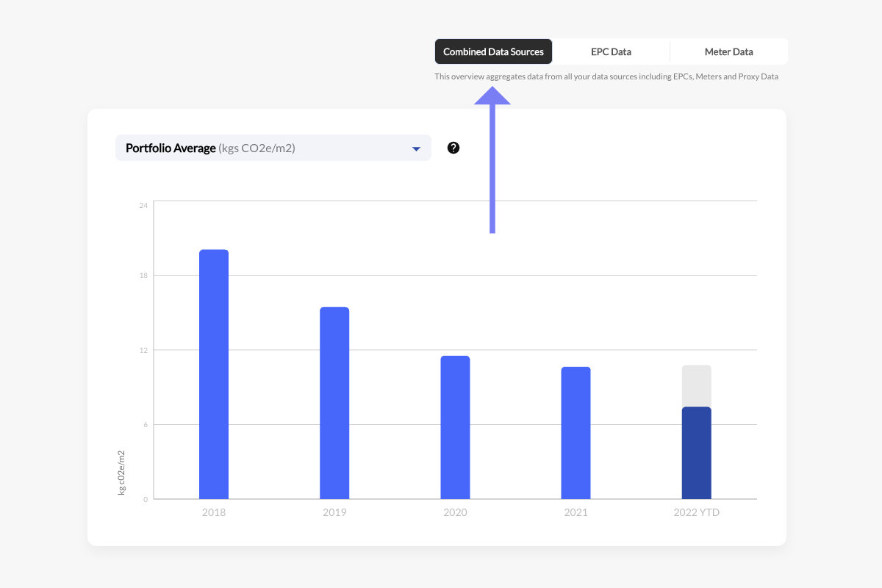Click the '24' y-axis value
Screen dimensions: 882x588
pyautogui.click(x=143, y=205)
